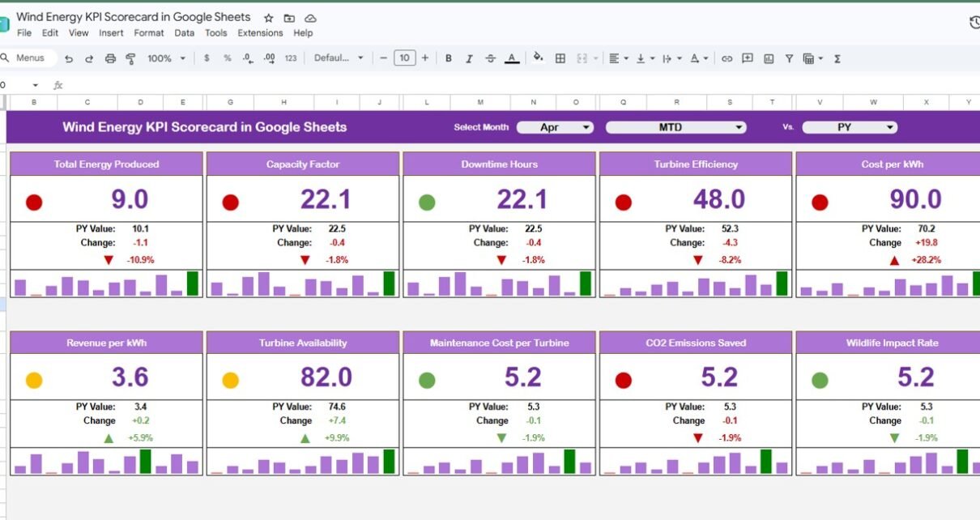Open the Borders tool

(560, 58)
